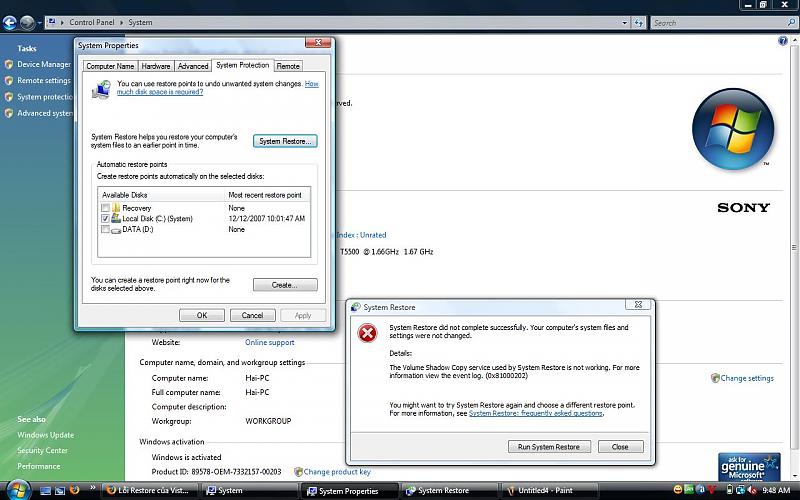Viewport: 800px width, 500px height.
Task: Check the DATA (D:) disk checkbox
Action: pos(105,229)
